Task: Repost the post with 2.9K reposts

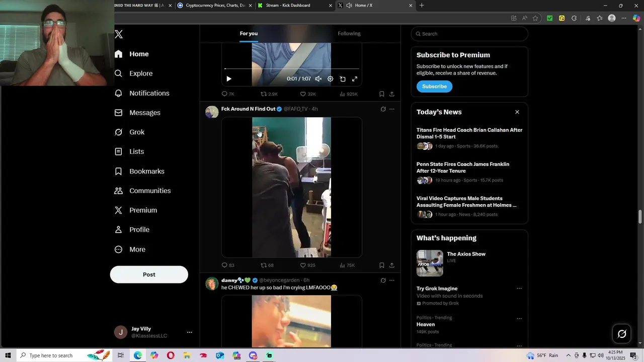Action: coord(269,94)
